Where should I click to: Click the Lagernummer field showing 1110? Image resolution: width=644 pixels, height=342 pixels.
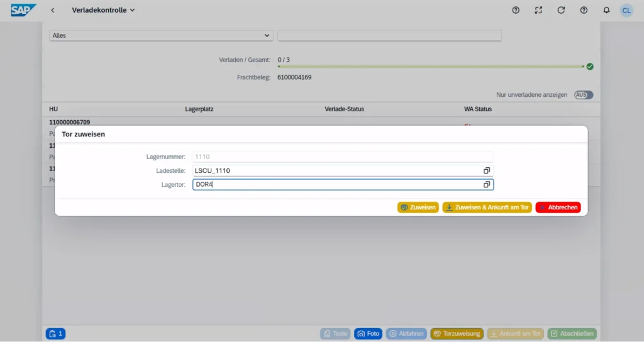point(343,157)
